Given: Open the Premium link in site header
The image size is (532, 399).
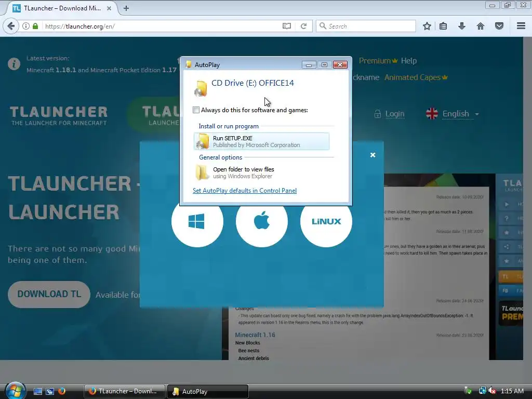Looking at the screenshot, I should (378, 61).
